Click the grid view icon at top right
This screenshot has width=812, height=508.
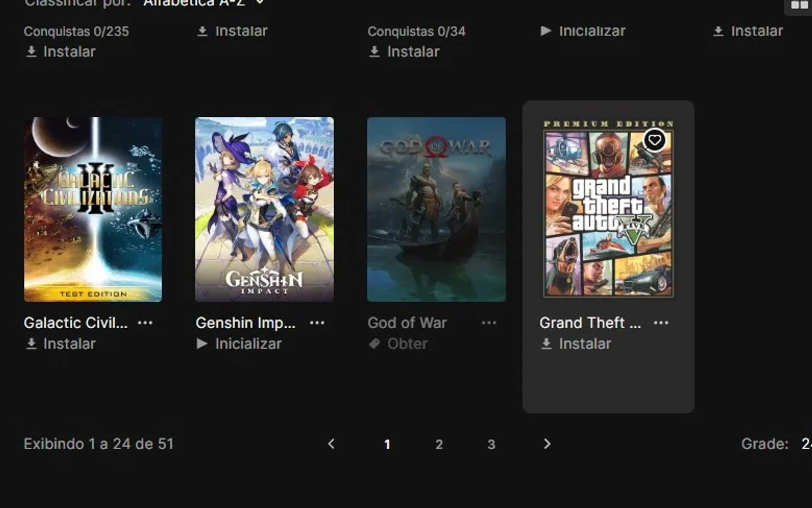[799, 5]
